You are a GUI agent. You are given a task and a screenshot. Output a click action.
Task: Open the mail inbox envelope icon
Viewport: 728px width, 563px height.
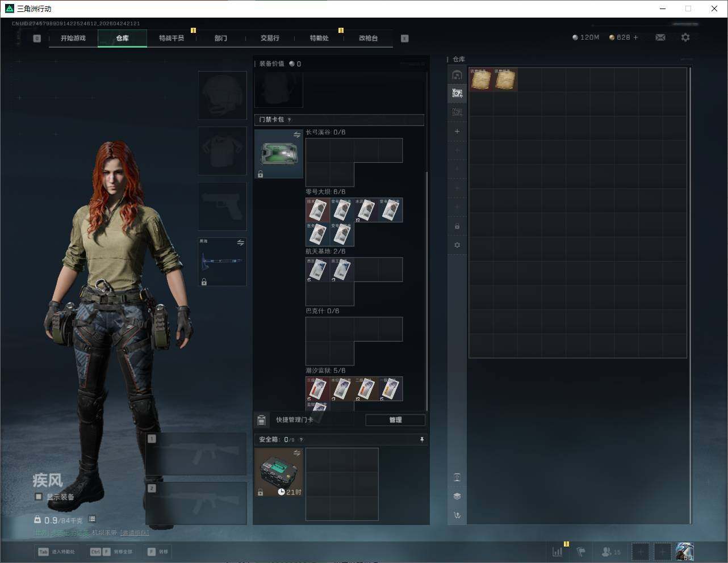coord(660,37)
